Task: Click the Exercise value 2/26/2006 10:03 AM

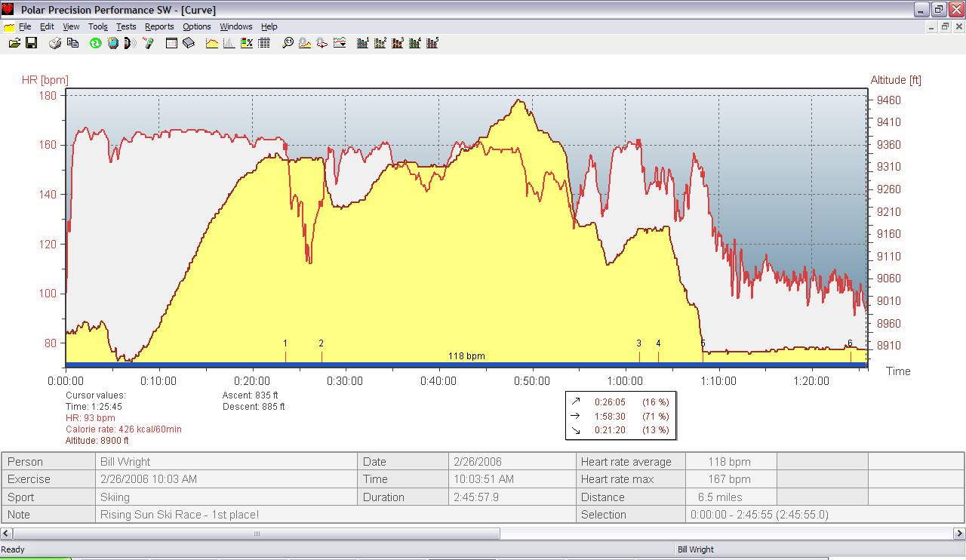Action: [149, 479]
